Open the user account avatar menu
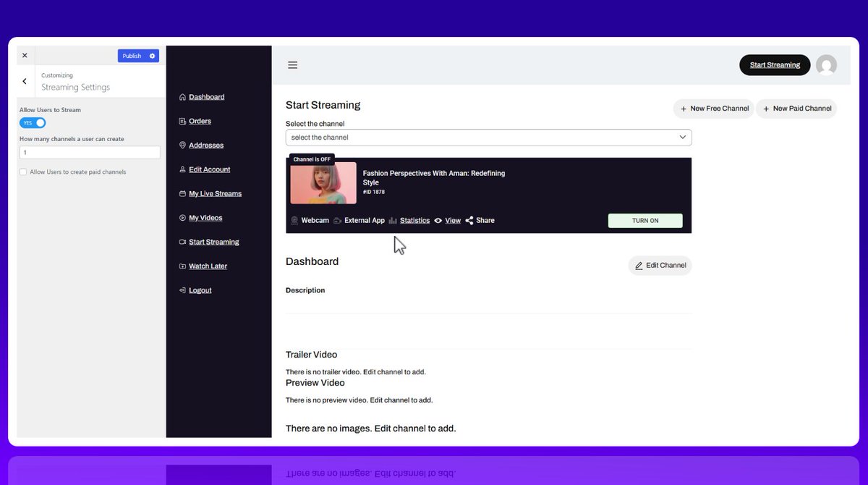Screen dimensions: 868x485 point(827,64)
